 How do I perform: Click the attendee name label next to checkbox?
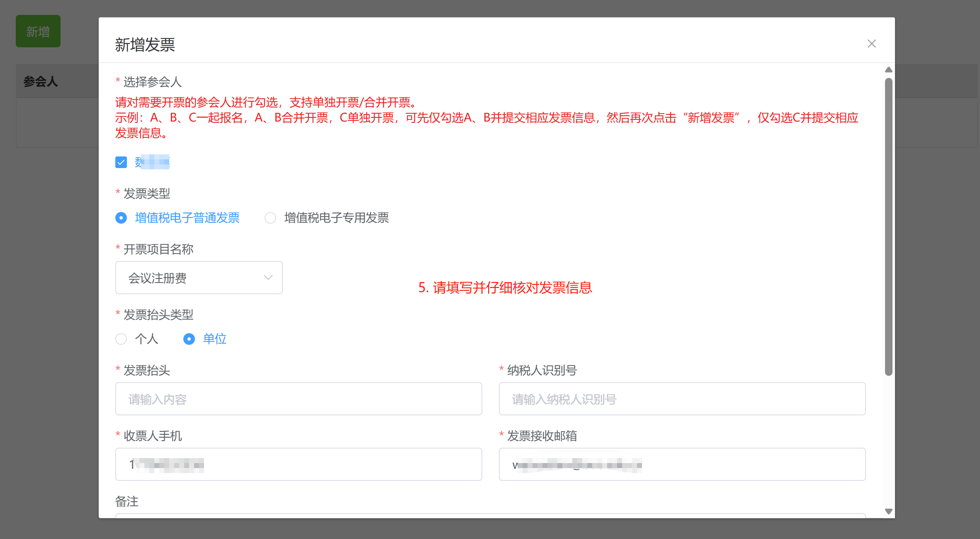153,162
